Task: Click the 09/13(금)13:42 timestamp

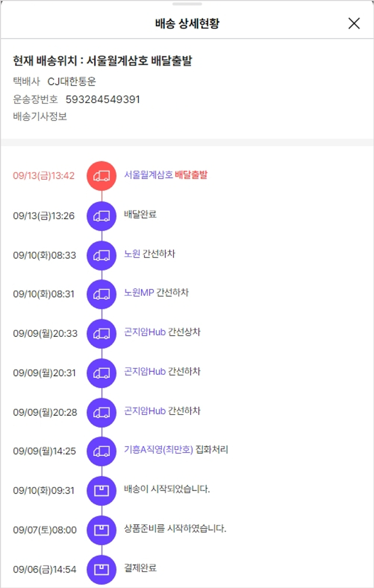Action: (x=44, y=176)
